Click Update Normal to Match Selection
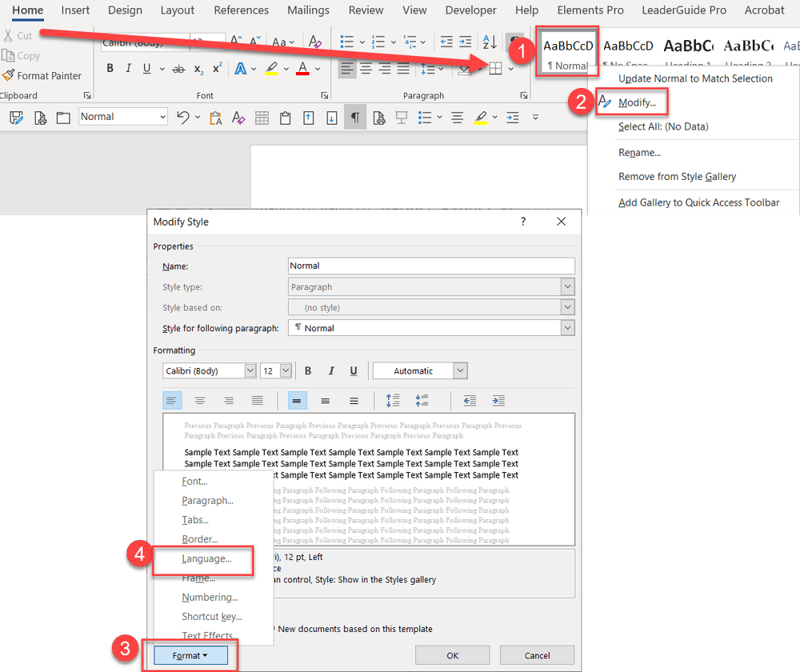This screenshot has width=800, height=672. [x=697, y=78]
